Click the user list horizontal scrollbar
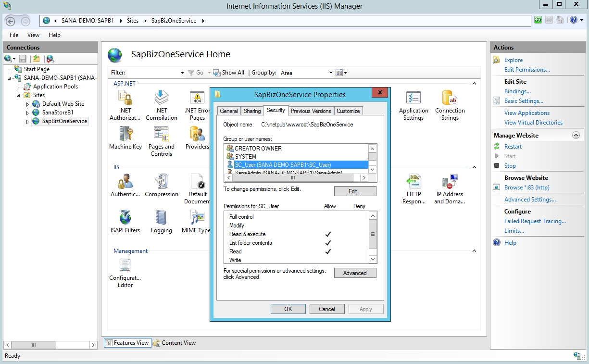The width and height of the screenshot is (589, 364). point(297,178)
